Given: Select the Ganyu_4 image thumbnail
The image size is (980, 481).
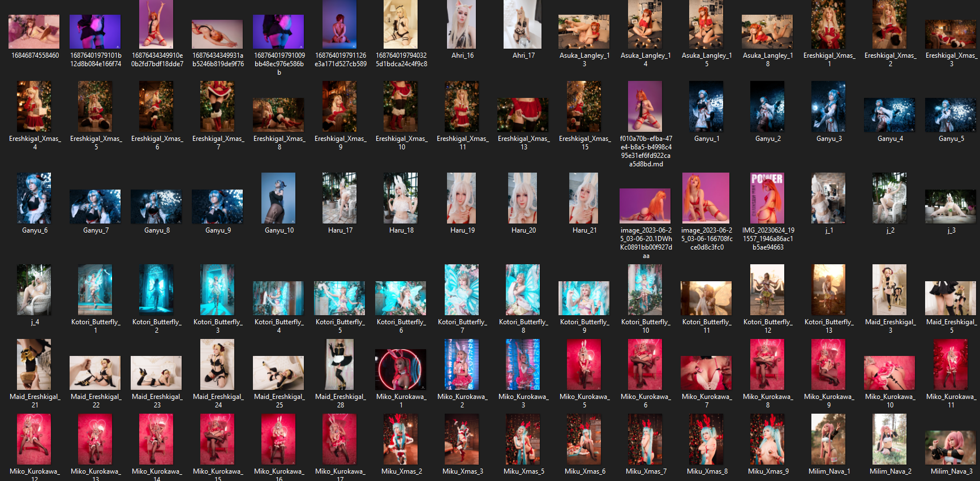Looking at the screenshot, I should tap(890, 115).
